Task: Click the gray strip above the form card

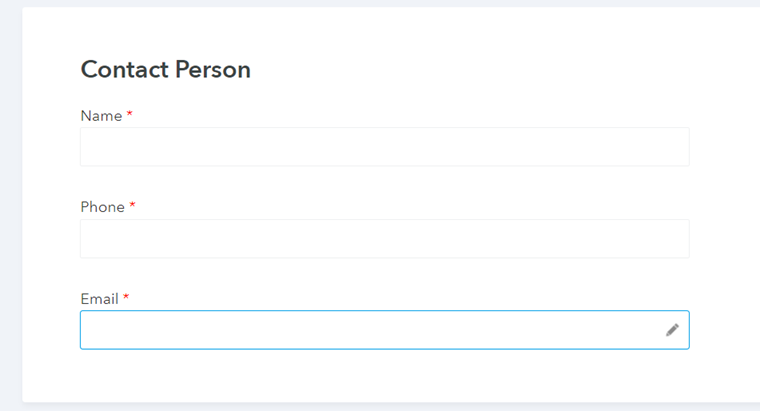Action: (380, 3)
